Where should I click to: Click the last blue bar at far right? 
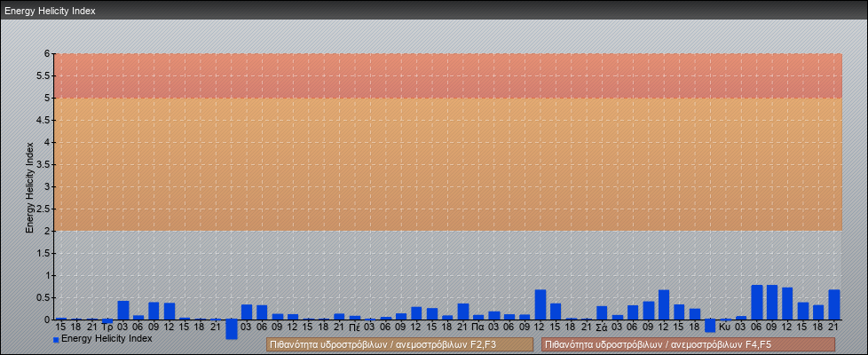[x=833, y=304]
